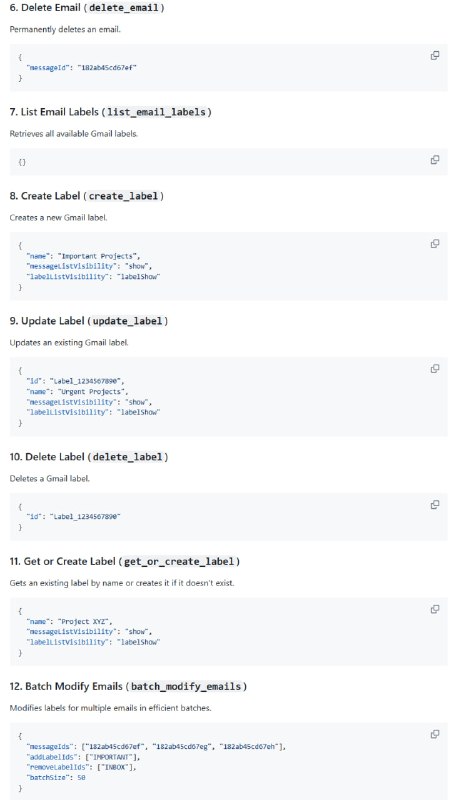The image size is (464, 800).
Task: Copy the create_label code snippet
Action: 435,243
